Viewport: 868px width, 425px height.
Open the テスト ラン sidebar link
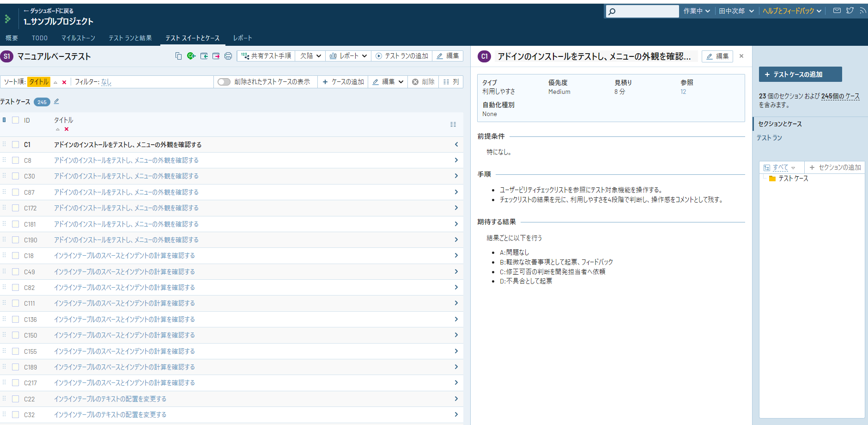tap(769, 138)
